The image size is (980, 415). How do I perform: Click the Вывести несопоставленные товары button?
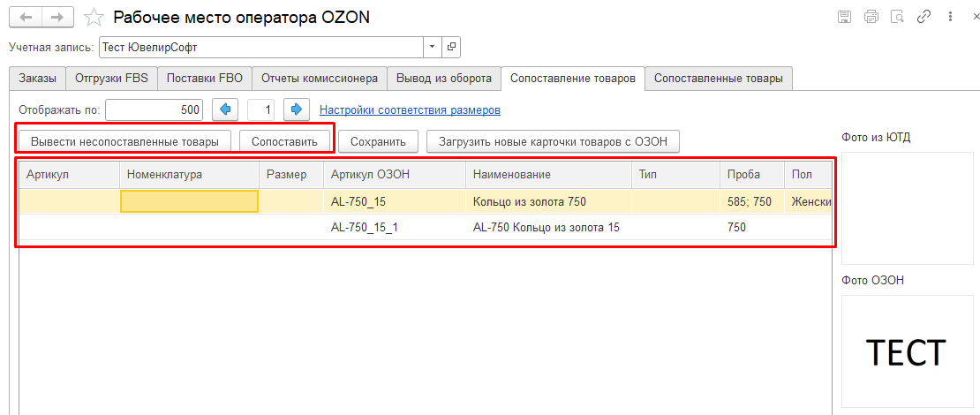click(x=124, y=142)
